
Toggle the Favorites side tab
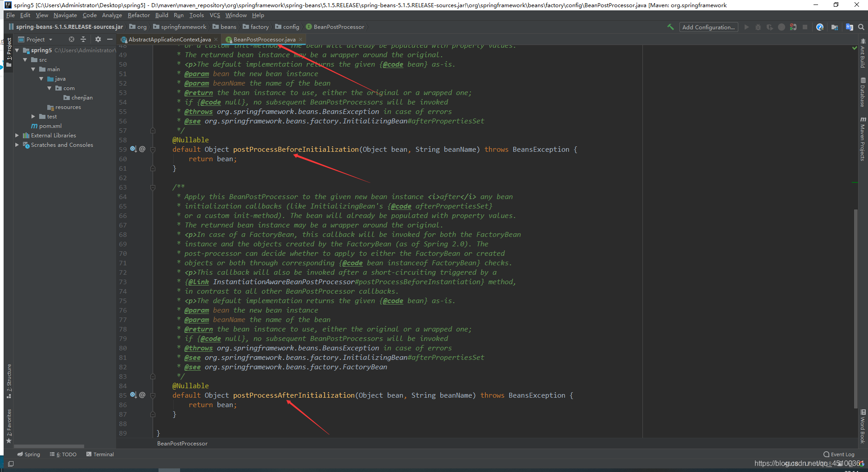click(x=9, y=426)
